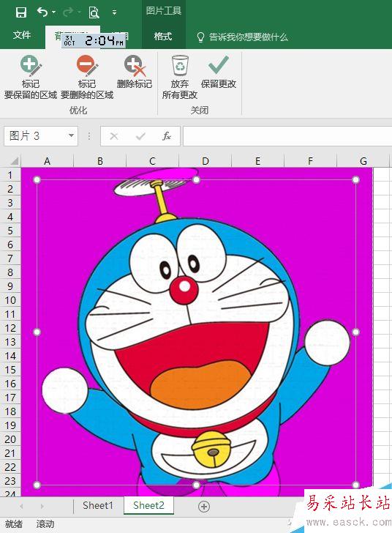Click the Name Box showing 图片 3
Screen dimensions: 392x533
(x=34, y=136)
